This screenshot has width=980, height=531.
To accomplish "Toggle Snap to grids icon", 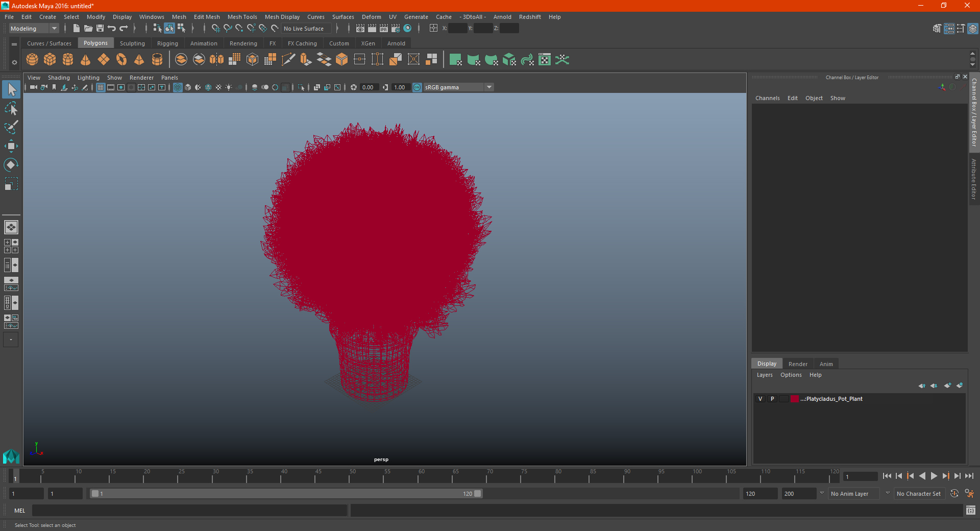I will tap(215, 29).
